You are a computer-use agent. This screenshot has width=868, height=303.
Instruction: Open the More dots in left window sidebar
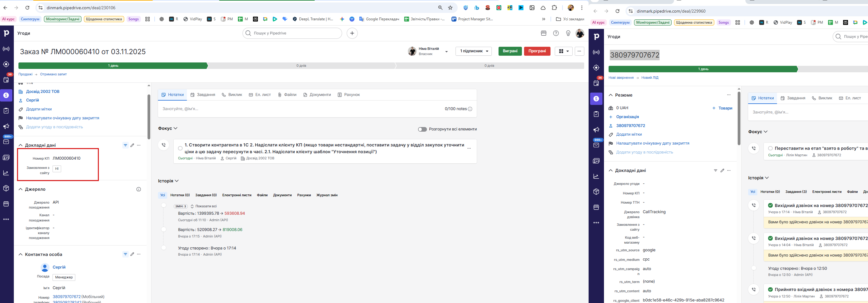(x=6, y=219)
